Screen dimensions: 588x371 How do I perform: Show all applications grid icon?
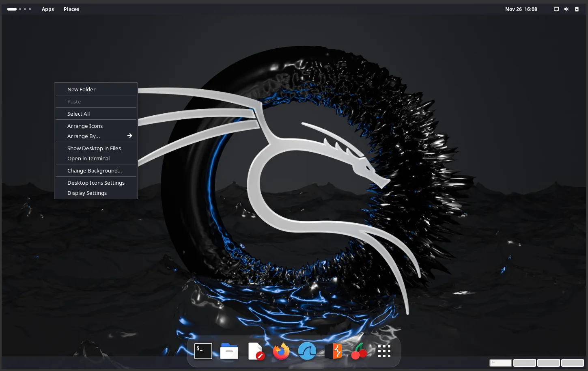[x=384, y=351]
